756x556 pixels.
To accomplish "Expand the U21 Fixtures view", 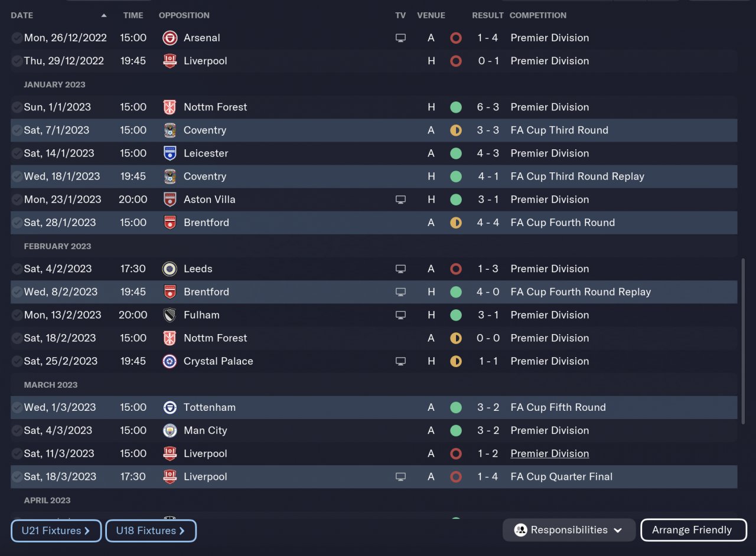I will click(x=56, y=531).
